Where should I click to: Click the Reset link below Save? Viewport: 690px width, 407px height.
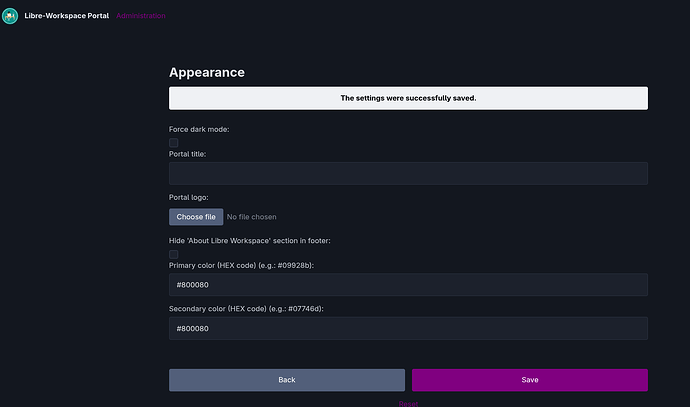coord(408,403)
